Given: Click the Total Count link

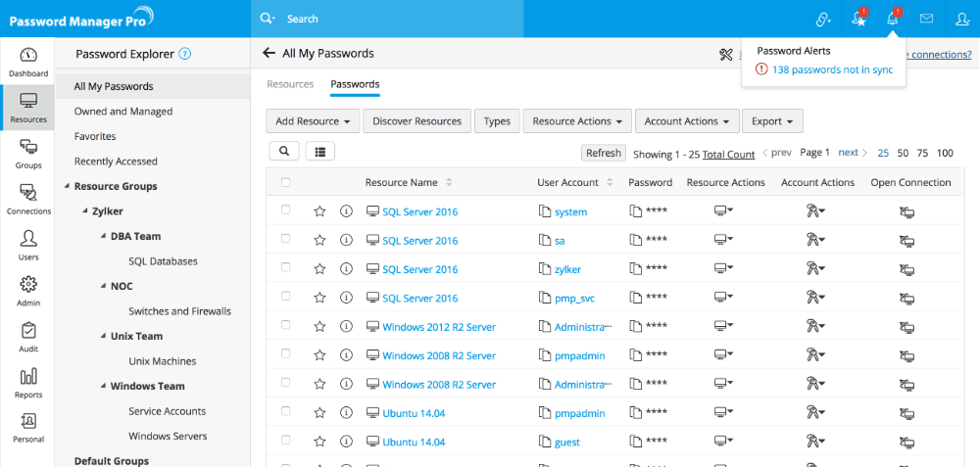Looking at the screenshot, I should [x=729, y=154].
